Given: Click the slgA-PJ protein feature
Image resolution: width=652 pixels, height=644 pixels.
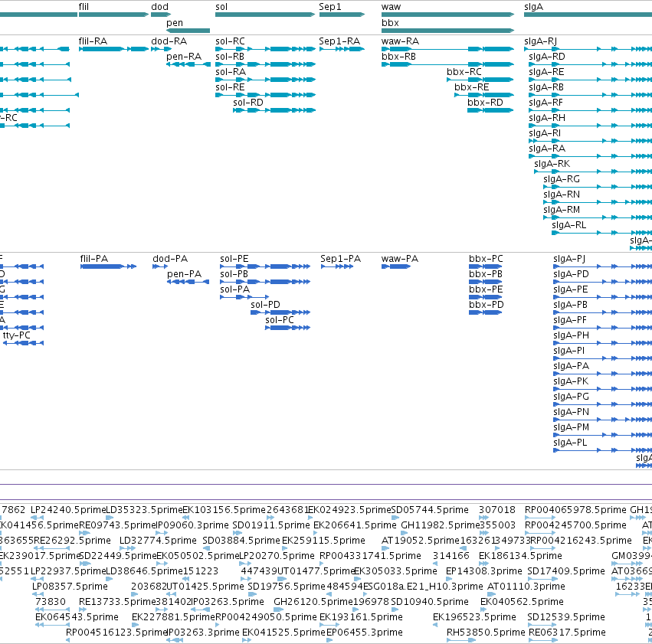Looking at the screenshot, I should [x=602, y=266].
